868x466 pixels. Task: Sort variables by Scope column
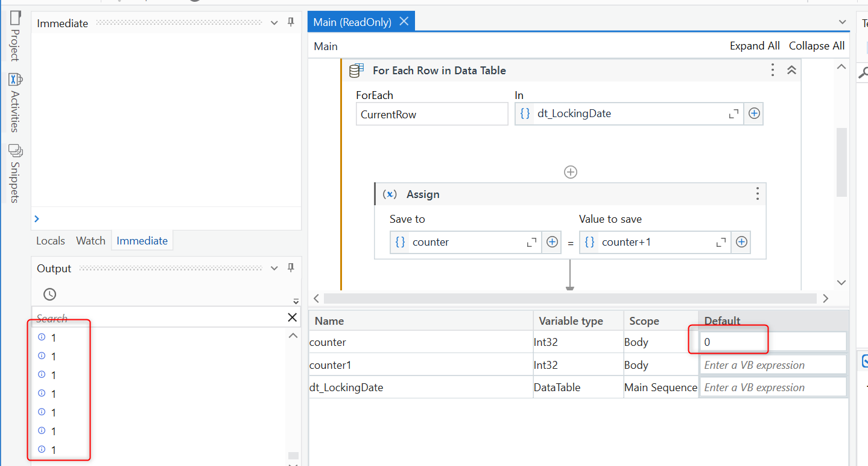click(661, 321)
